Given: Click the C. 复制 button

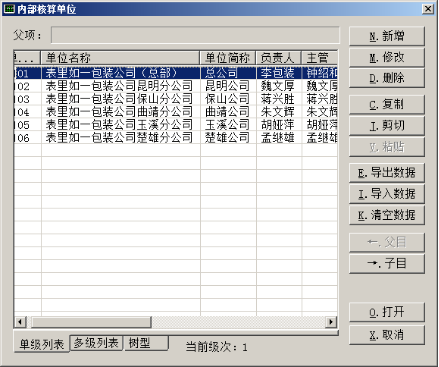Looking at the screenshot, I should tap(387, 105).
